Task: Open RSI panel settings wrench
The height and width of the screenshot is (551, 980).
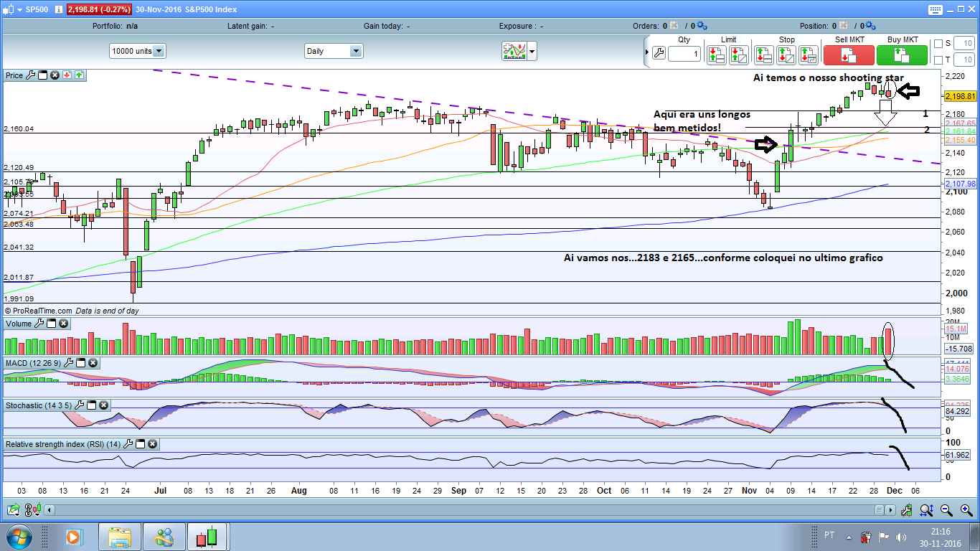Action: click(128, 444)
